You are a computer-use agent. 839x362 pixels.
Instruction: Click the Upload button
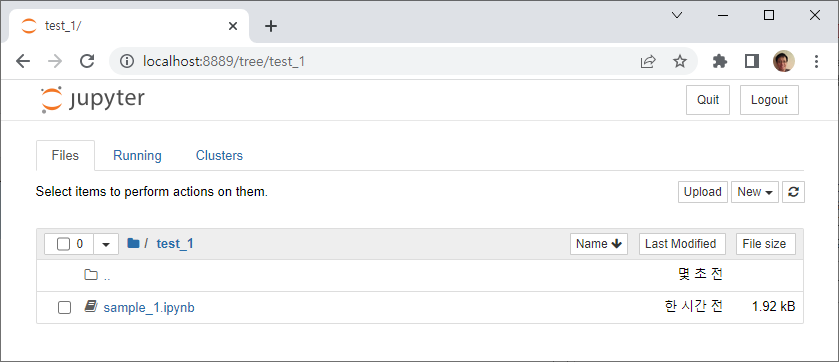pos(703,192)
